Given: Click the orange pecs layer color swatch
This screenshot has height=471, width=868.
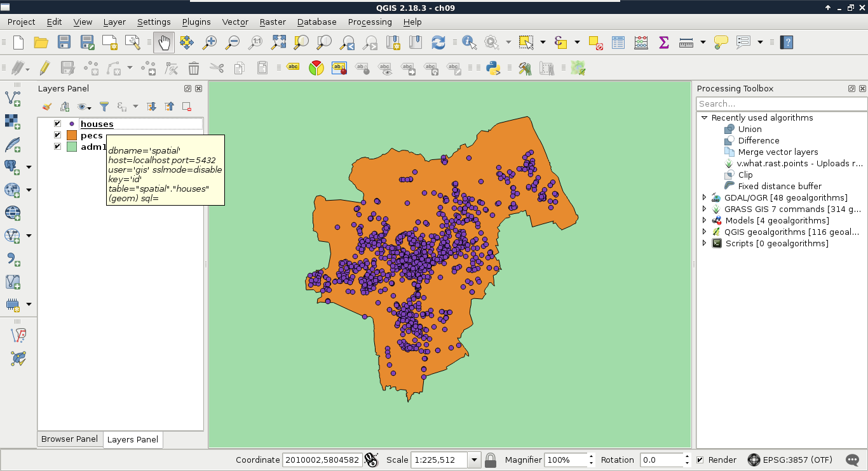Looking at the screenshot, I should point(72,135).
